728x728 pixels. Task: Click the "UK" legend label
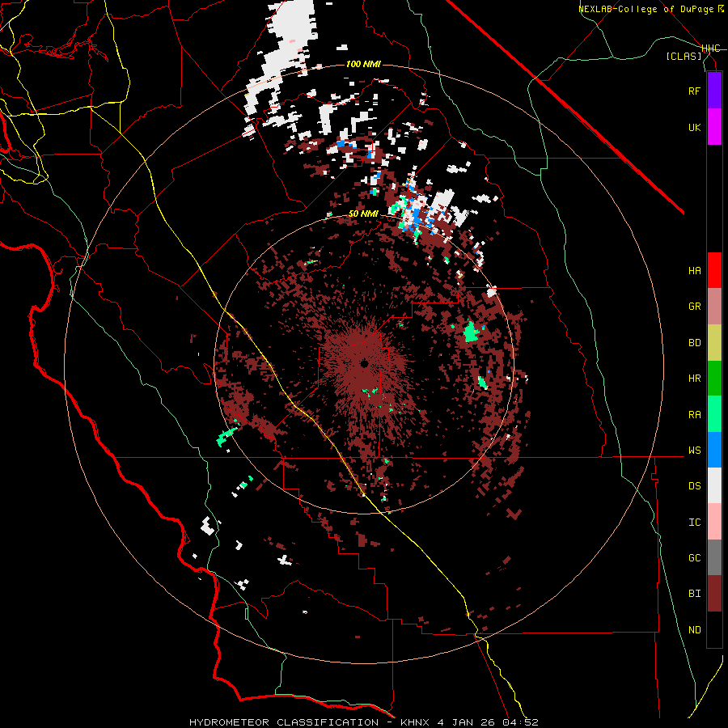pyautogui.click(x=694, y=127)
